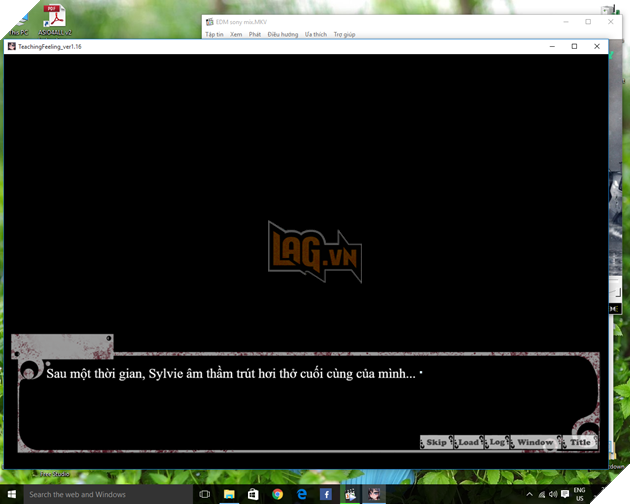This screenshot has height=504, width=630.
Task: Click the Skip button in the game
Action: click(x=436, y=442)
